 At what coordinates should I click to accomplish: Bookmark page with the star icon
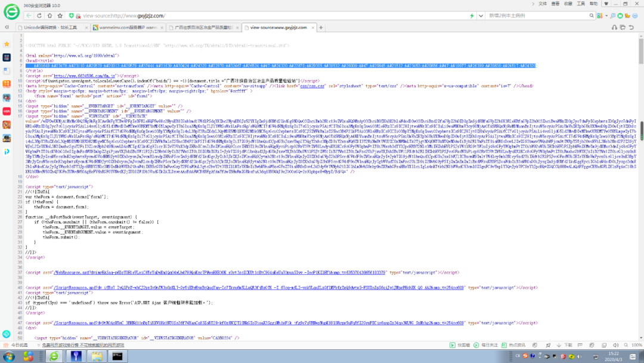60,16
